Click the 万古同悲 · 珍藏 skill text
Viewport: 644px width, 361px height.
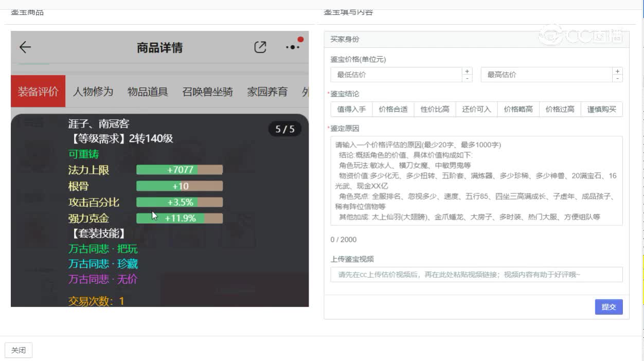tap(103, 264)
